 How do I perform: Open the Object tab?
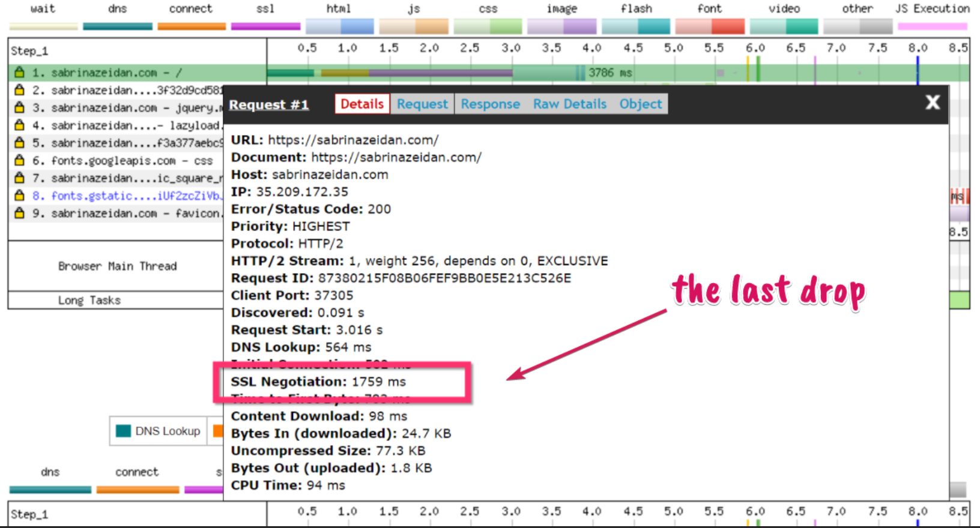click(x=641, y=104)
